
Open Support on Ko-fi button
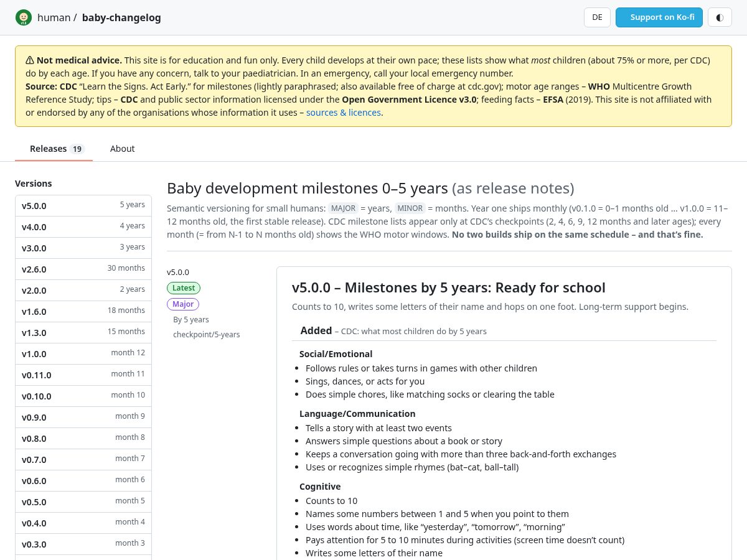click(659, 17)
